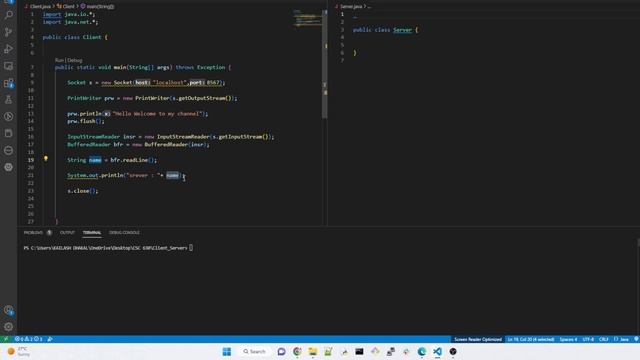Open the black round app icon in the taskbar

453,351
